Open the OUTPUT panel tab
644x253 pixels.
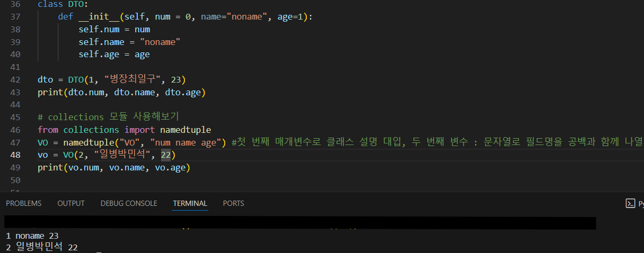click(71, 203)
